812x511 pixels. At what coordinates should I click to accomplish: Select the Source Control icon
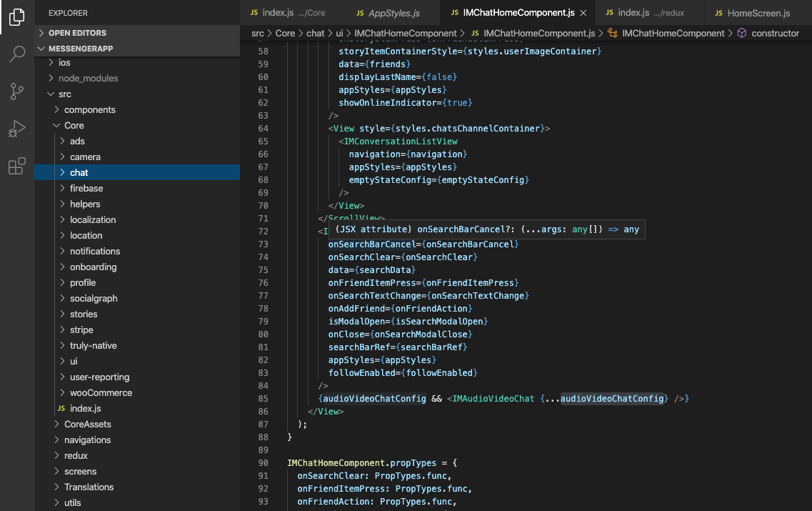[17, 91]
